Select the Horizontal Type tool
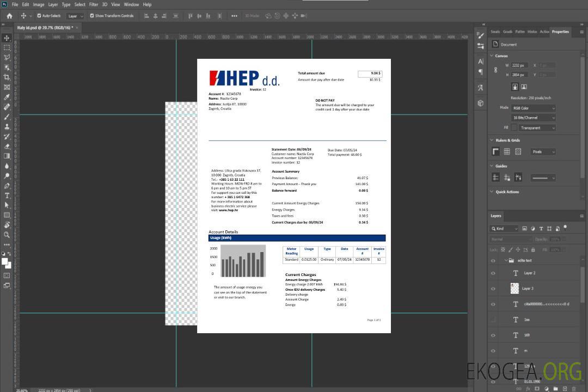 (x=7, y=195)
